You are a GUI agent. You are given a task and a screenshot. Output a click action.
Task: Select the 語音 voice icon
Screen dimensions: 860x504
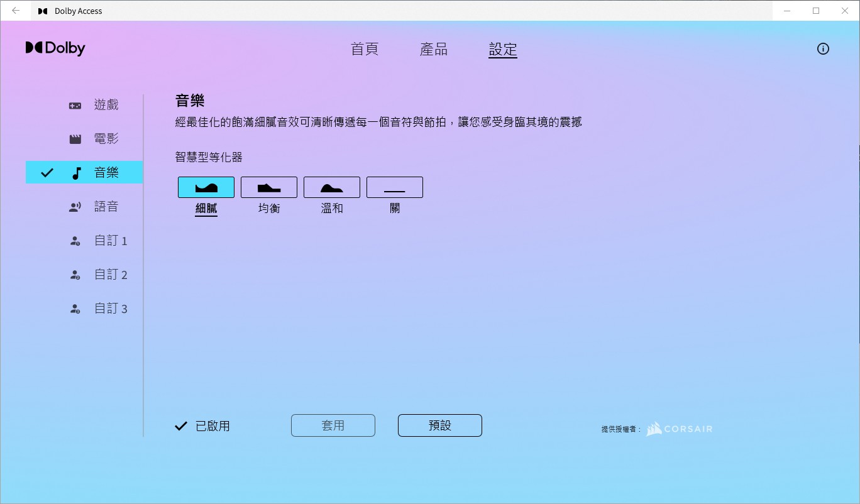[75, 207]
